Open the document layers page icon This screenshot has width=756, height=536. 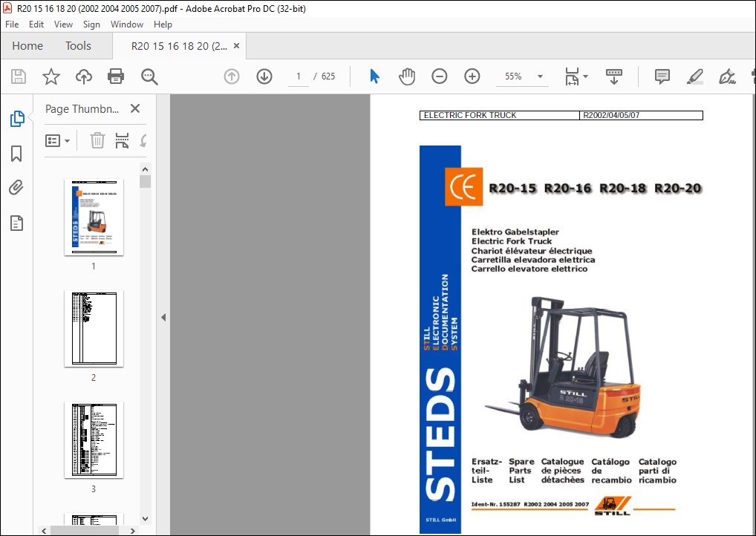point(16,223)
